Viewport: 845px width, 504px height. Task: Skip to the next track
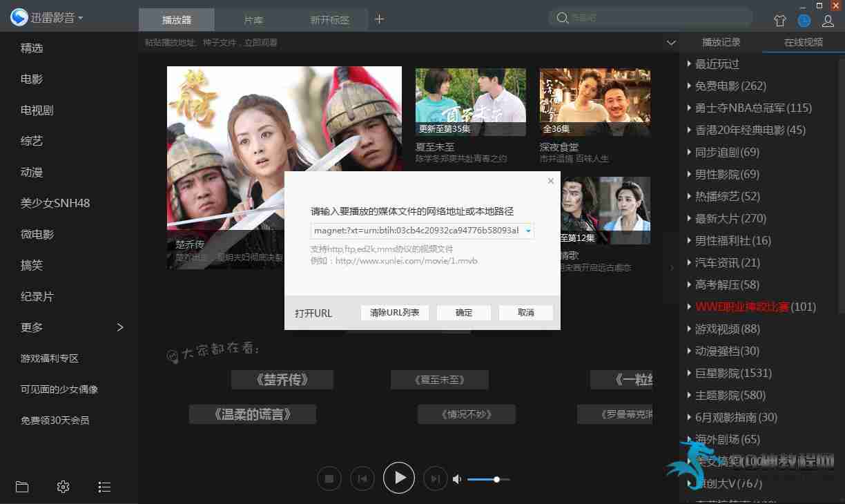click(x=435, y=478)
